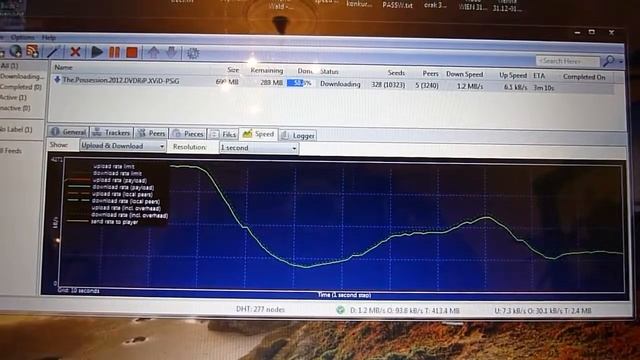Select 'Inactive (0)' in the sidebar

(x=16, y=108)
